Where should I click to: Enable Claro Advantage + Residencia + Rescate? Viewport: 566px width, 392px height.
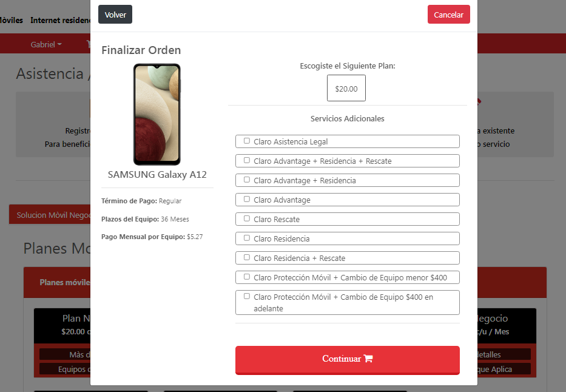click(247, 160)
